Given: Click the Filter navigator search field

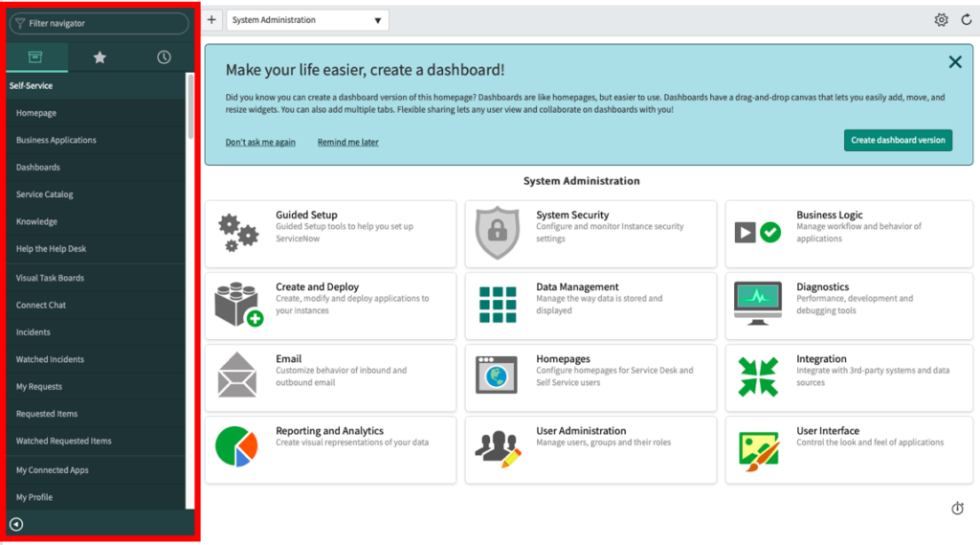Looking at the screenshot, I should point(99,23).
